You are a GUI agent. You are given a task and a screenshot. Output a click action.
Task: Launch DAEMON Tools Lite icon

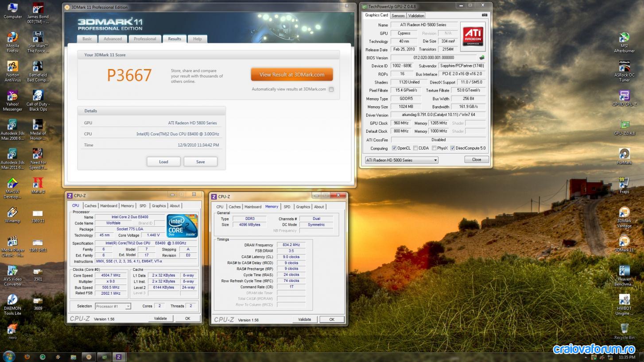coord(13,305)
